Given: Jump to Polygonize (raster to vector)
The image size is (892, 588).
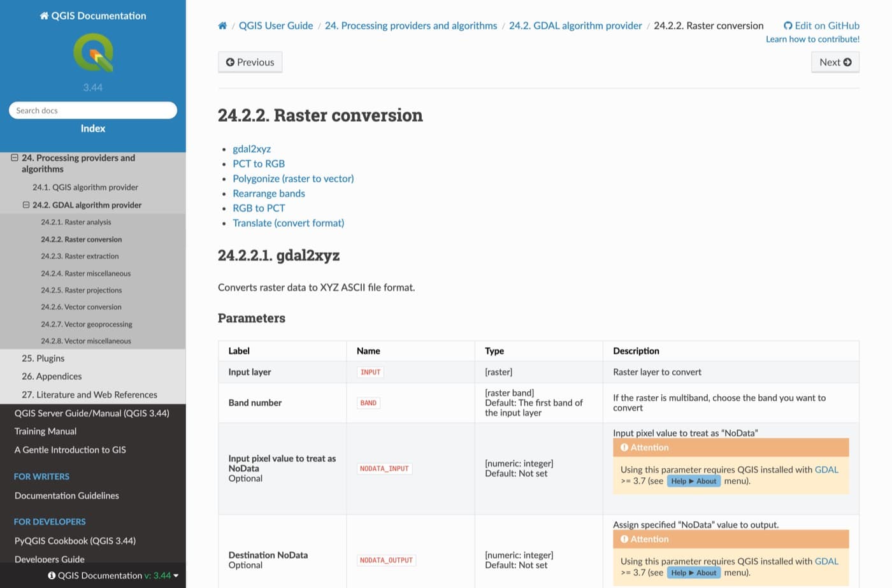Looking at the screenshot, I should coord(293,179).
